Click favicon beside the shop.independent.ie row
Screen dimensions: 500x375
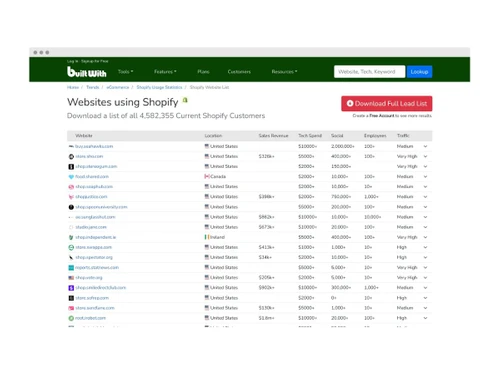71,237
